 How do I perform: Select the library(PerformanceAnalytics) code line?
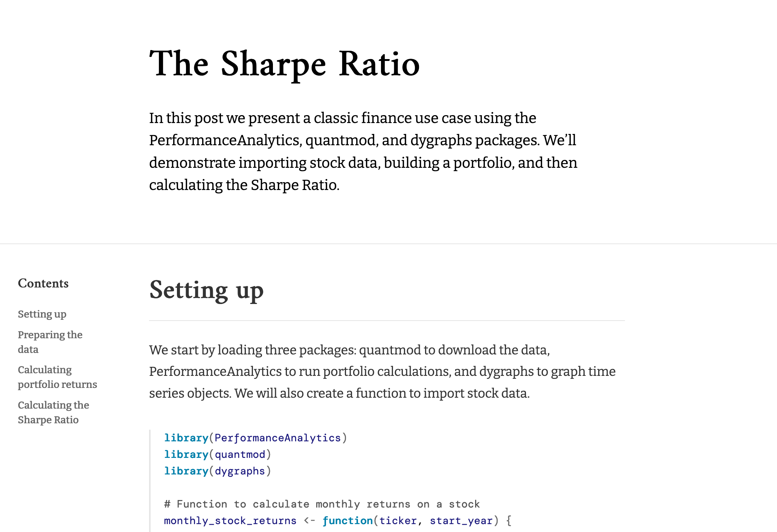point(255,438)
